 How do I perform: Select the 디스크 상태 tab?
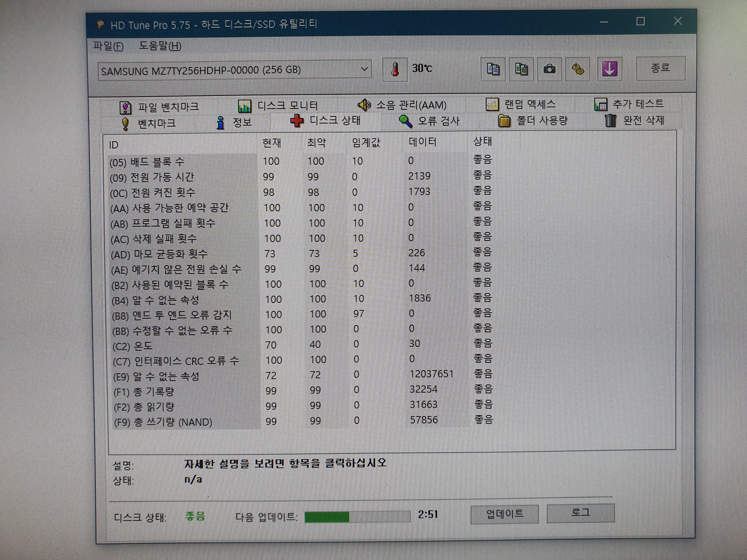[x=326, y=121]
